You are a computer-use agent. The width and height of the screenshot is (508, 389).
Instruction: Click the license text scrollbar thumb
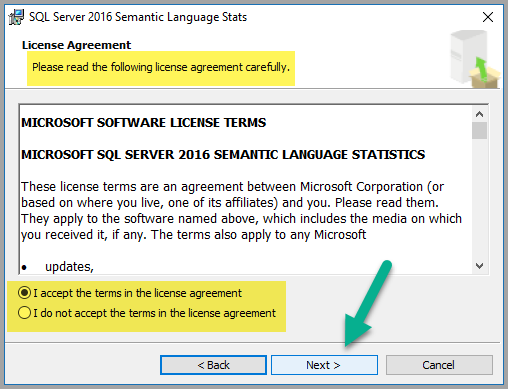pyautogui.click(x=480, y=130)
